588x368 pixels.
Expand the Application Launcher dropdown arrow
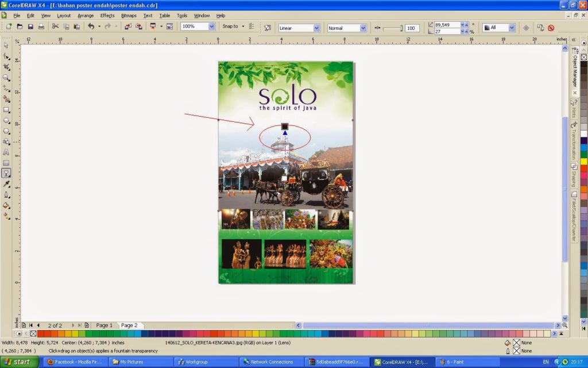(x=161, y=26)
